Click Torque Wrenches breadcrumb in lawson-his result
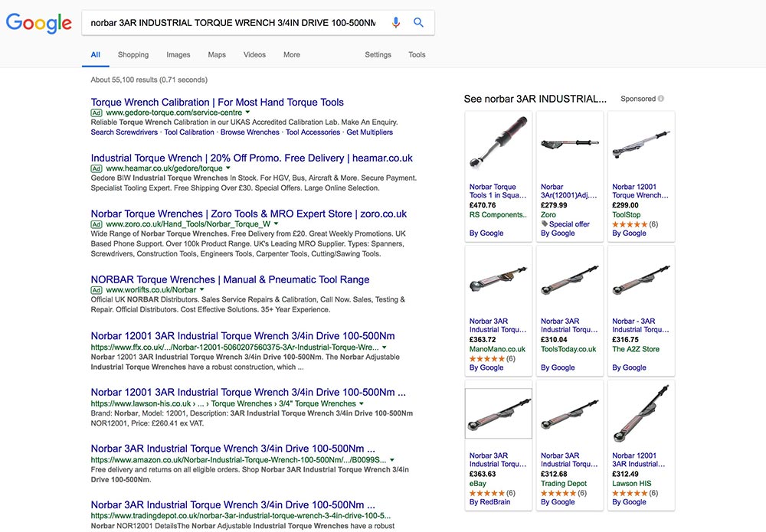Viewport: 766px width, 532px height. click(x=241, y=403)
